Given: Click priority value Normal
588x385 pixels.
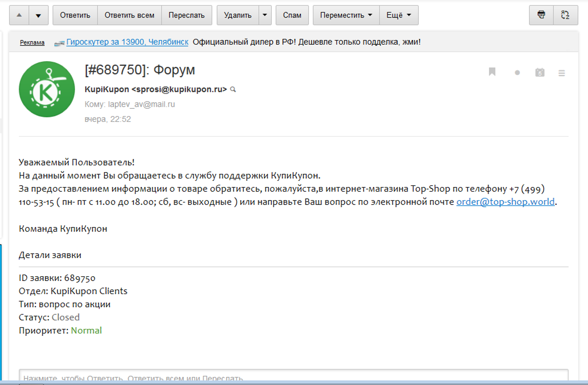Looking at the screenshot, I should pos(86,330).
